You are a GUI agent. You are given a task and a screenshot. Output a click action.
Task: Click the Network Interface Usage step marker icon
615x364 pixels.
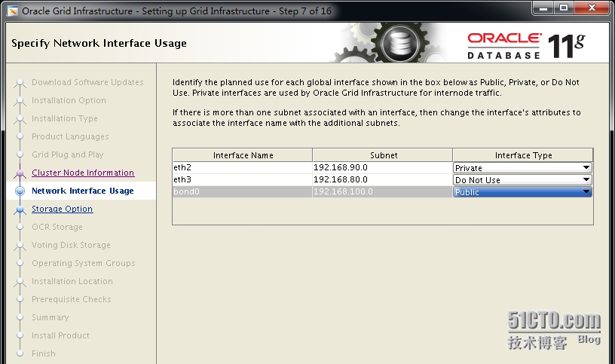[20, 191]
